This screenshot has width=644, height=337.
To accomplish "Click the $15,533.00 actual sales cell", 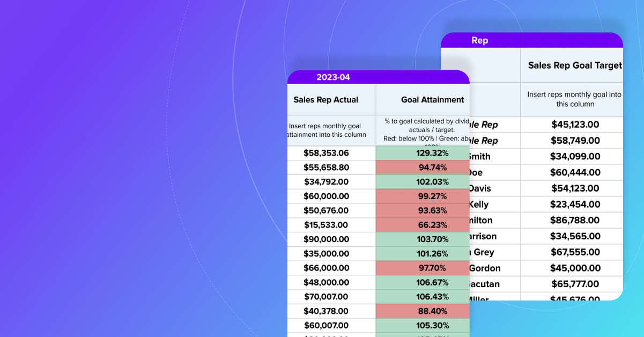I will 326,225.
